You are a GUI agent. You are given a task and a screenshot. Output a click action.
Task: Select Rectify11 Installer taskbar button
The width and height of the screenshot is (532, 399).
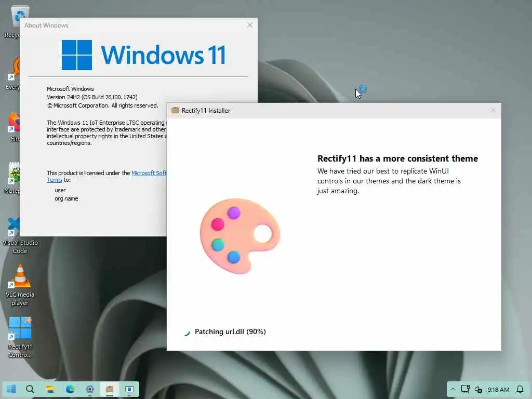[x=109, y=389]
